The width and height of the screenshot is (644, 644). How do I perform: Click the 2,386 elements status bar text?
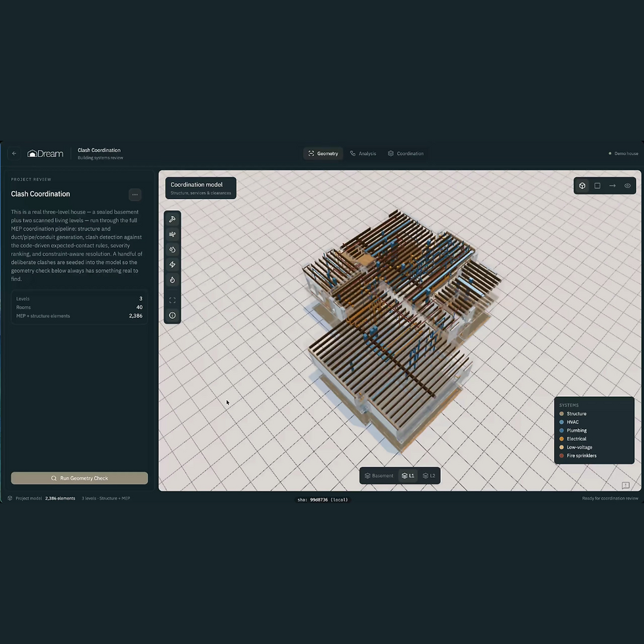click(60, 498)
